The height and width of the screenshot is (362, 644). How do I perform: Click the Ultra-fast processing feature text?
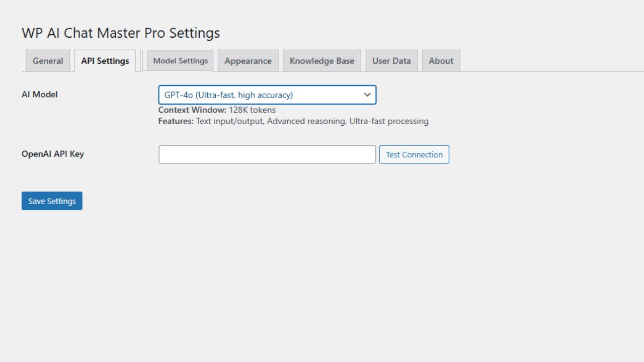tap(389, 121)
